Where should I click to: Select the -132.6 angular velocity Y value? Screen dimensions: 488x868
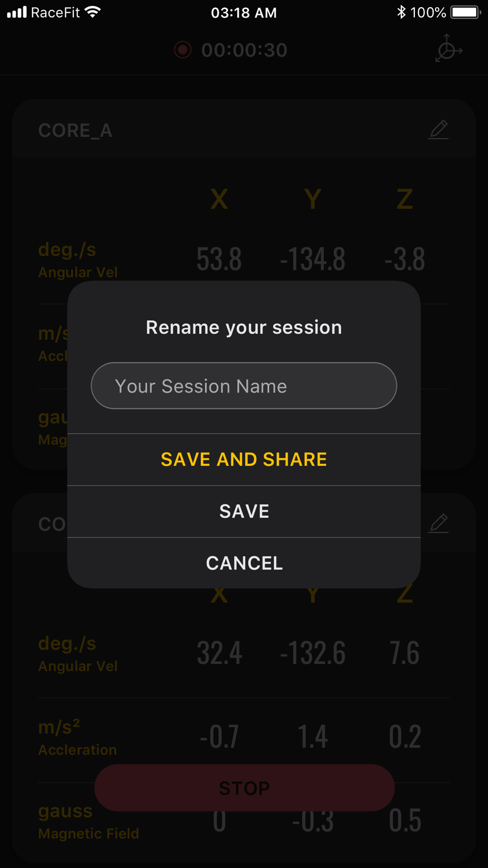click(x=312, y=653)
